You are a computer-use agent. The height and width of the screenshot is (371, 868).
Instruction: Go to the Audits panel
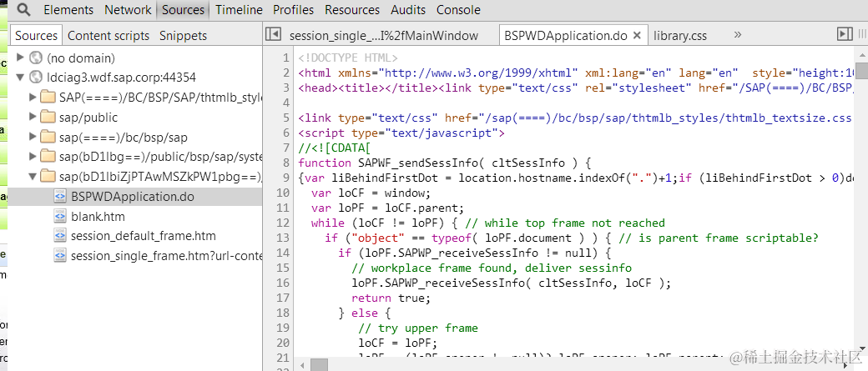click(x=408, y=9)
